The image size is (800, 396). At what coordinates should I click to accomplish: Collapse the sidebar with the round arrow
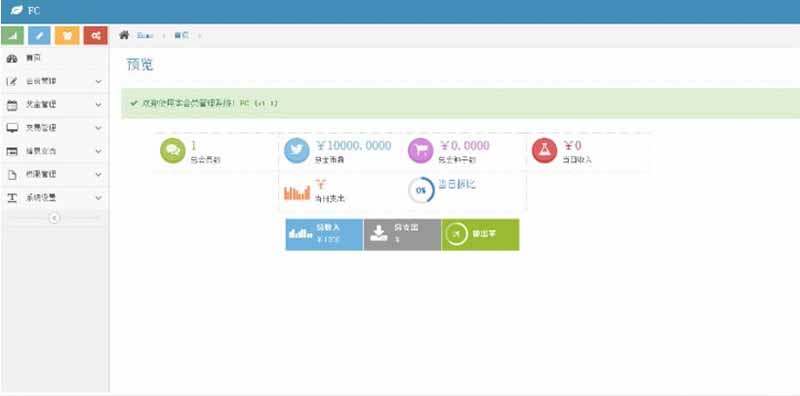point(54,218)
